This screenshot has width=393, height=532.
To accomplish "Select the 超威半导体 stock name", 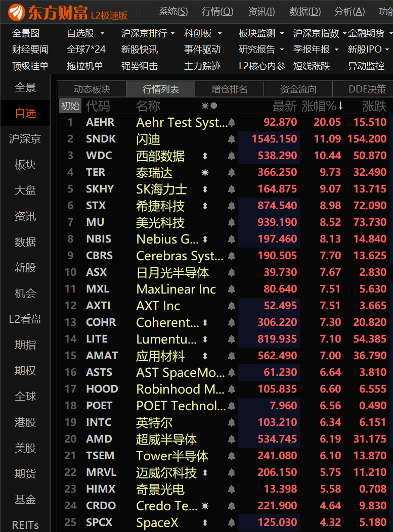I will [x=166, y=440].
